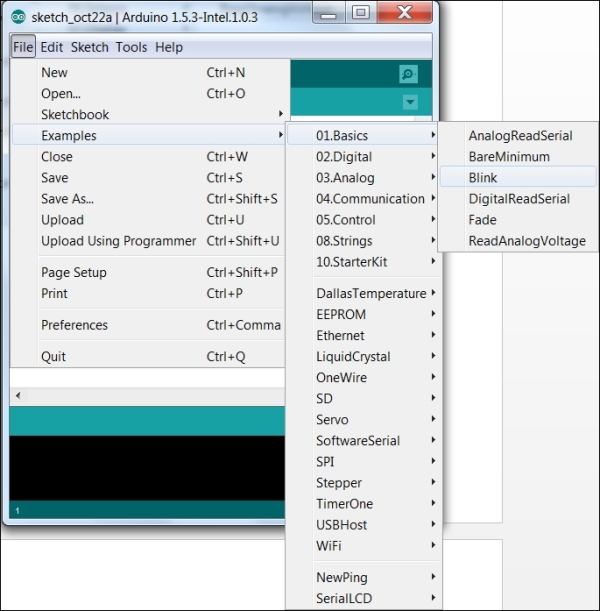
Task: Open the tab dropdown arrow in toolbar
Action: (410, 102)
